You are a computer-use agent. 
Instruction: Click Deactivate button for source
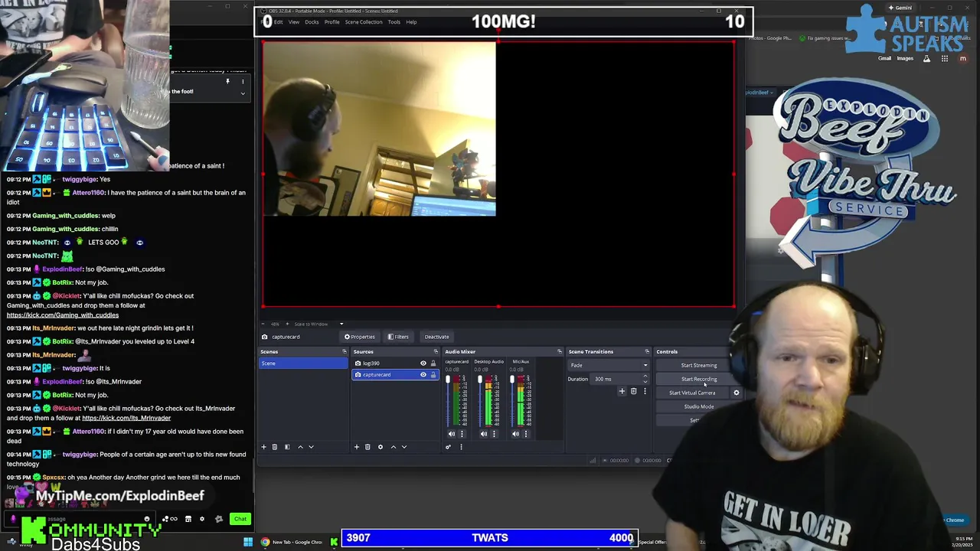436,337
